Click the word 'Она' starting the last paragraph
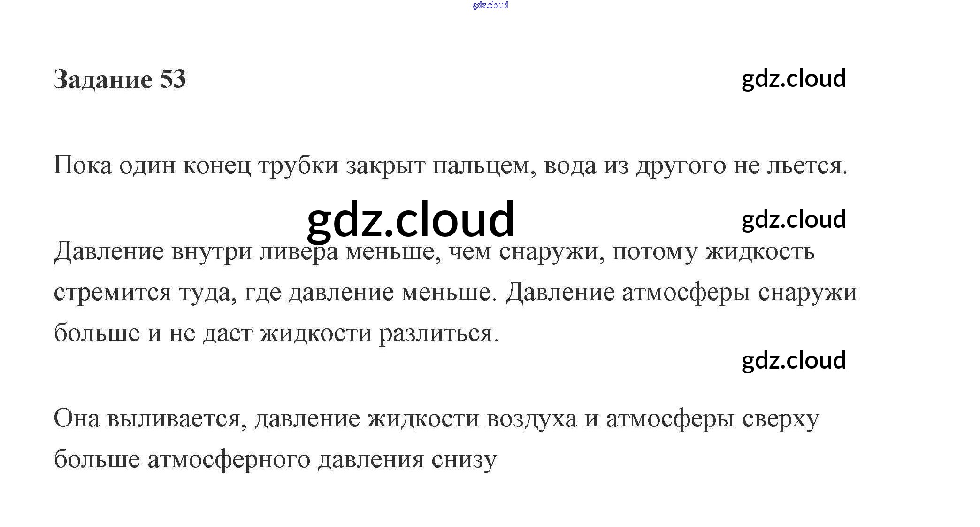Screen dimensions: 980x527 (77, 418)
